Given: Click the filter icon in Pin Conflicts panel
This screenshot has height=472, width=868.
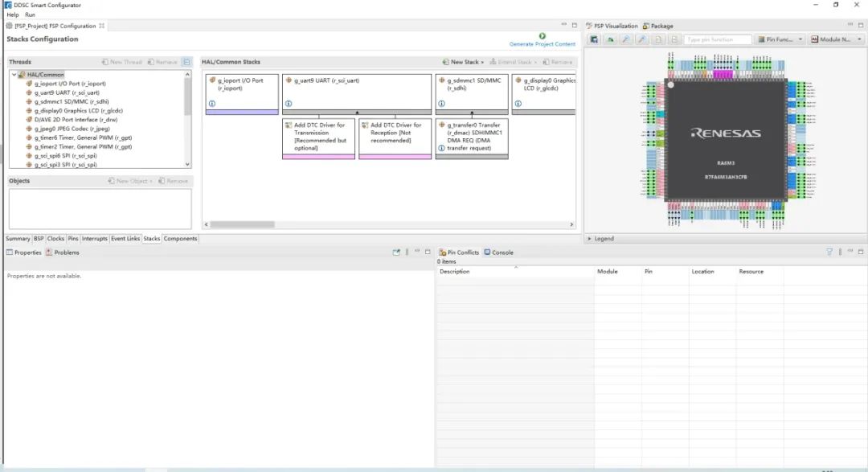Looking at the screenshot, I should coord(829,252).
